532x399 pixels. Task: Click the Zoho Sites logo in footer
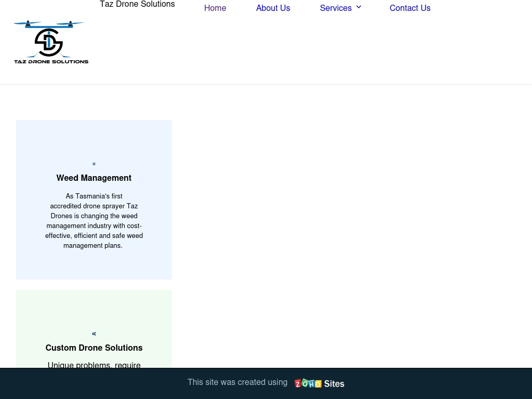click(320, 383)
